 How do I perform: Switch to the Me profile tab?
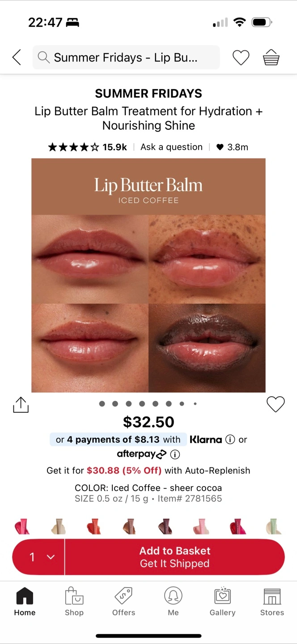pos(173,602)
